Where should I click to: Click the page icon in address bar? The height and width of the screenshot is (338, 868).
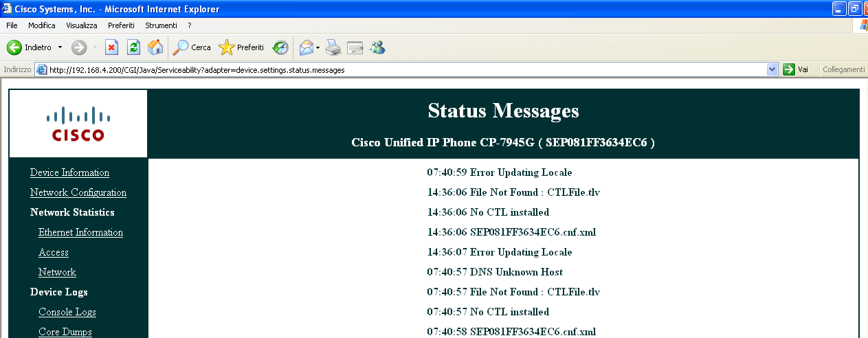42,69
